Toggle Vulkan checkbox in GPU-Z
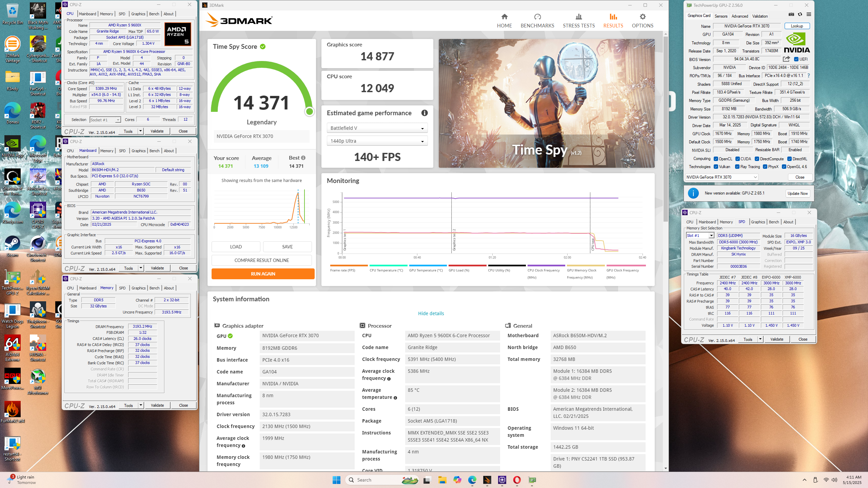This screenshot has width=868, height=488. [716, 167]
